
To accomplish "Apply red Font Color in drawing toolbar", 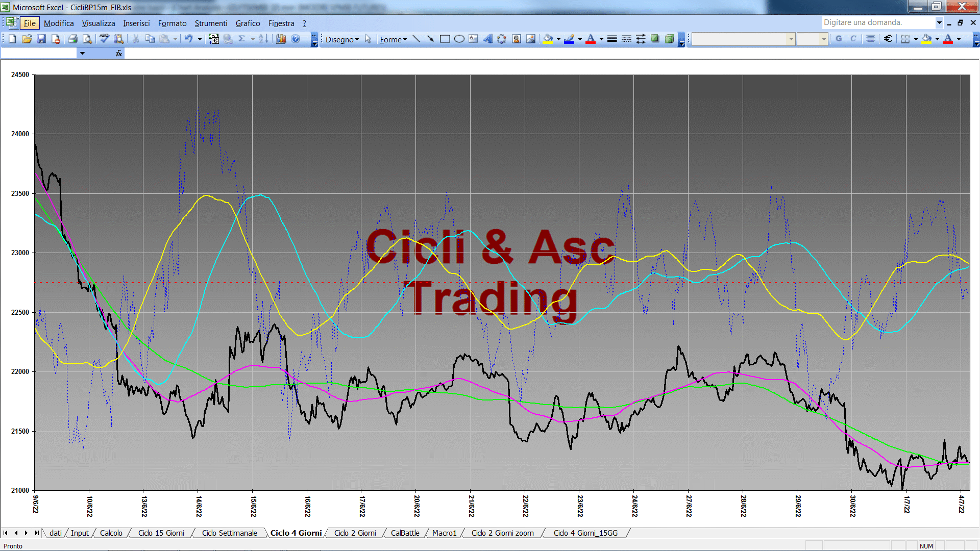I will tap(591, 39).
